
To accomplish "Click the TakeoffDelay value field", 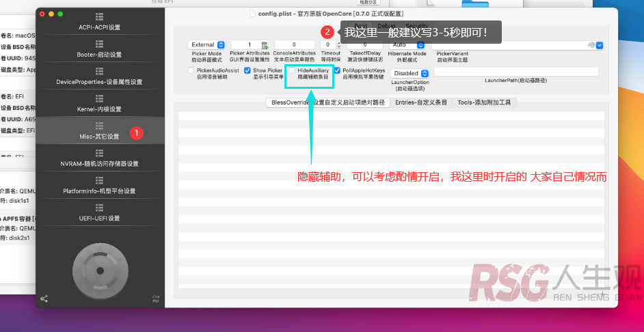I will [364, 44].
